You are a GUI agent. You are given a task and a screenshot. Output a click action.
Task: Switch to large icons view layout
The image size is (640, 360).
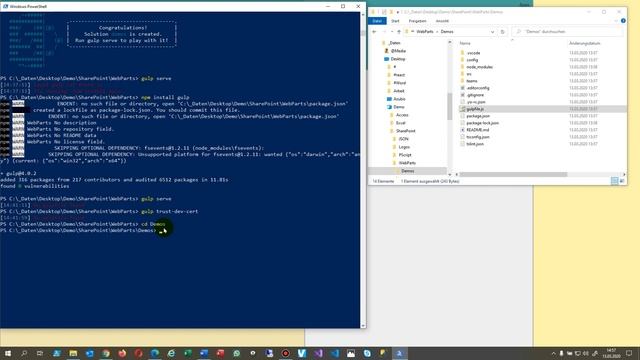(622, 181)
